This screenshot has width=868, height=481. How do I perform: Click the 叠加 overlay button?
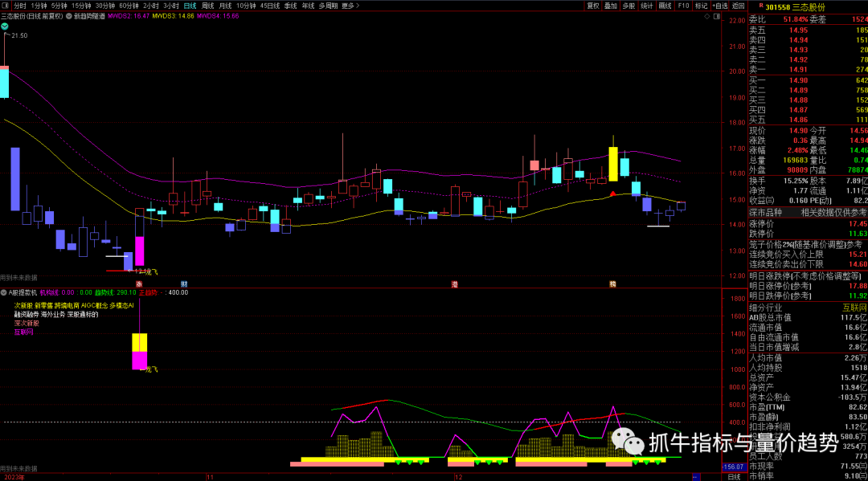(x=611, y=6)
